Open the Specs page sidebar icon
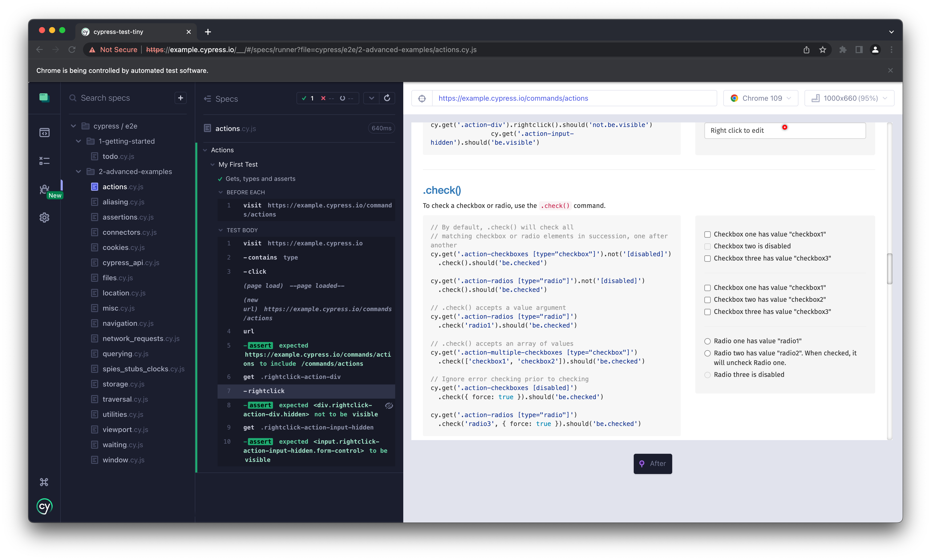Image resolution: width=931 pixels, height=560 pixels. pyautogui.click(x=44, y=133)
